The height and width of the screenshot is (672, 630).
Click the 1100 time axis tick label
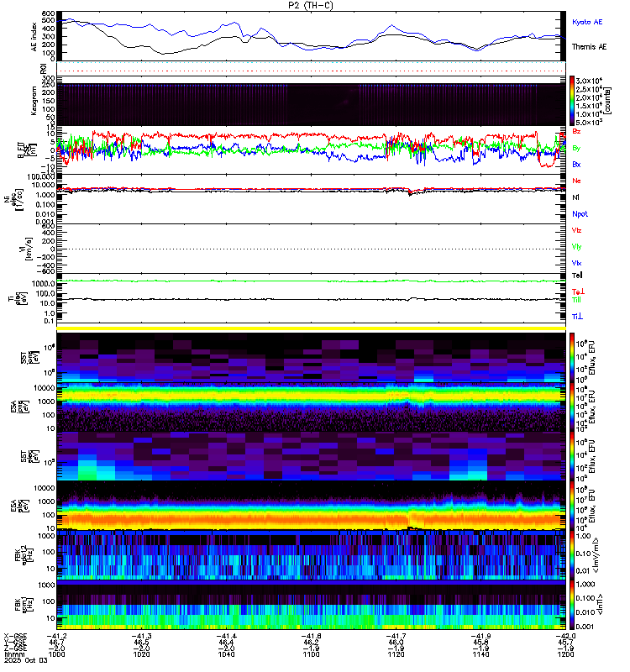coord(311,654)
